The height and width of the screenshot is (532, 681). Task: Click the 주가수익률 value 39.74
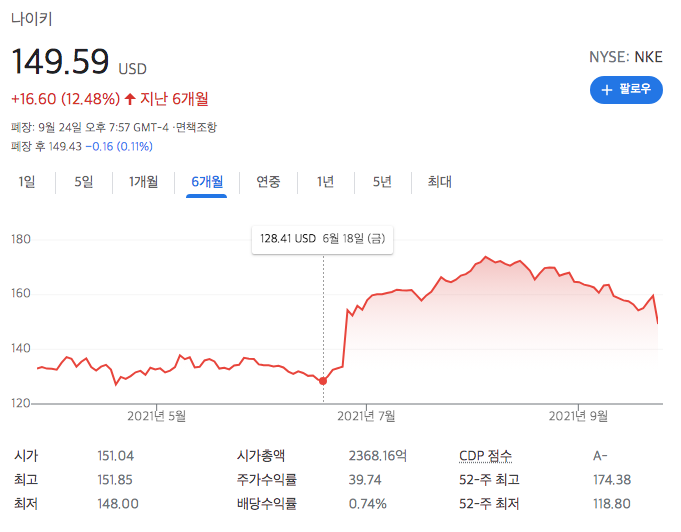[x=365, y=480]
